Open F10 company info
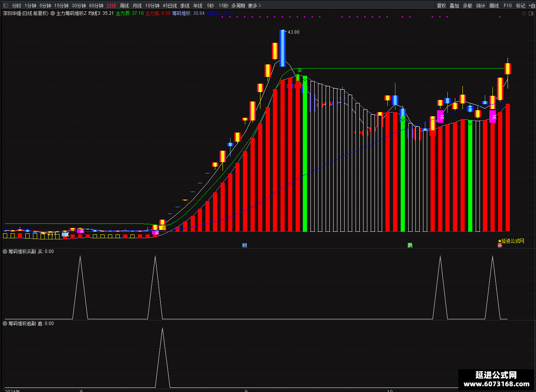This screenshot has width=536, height=392. 508,6
